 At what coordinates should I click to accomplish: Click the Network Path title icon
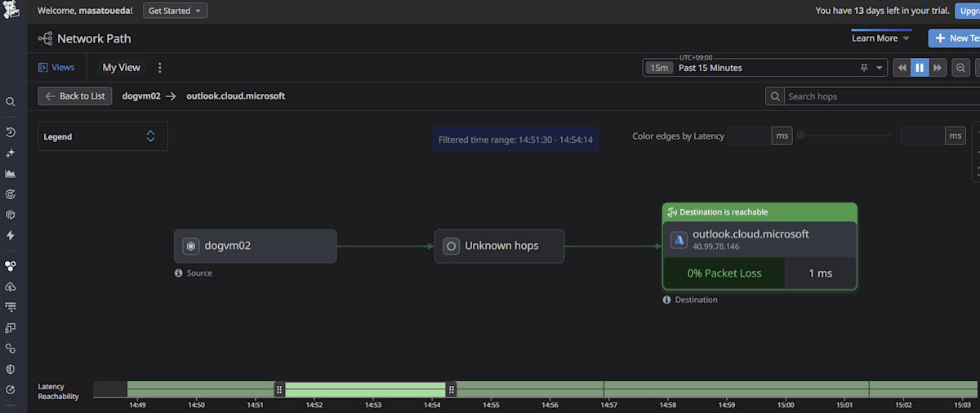(x=45, y=38)
